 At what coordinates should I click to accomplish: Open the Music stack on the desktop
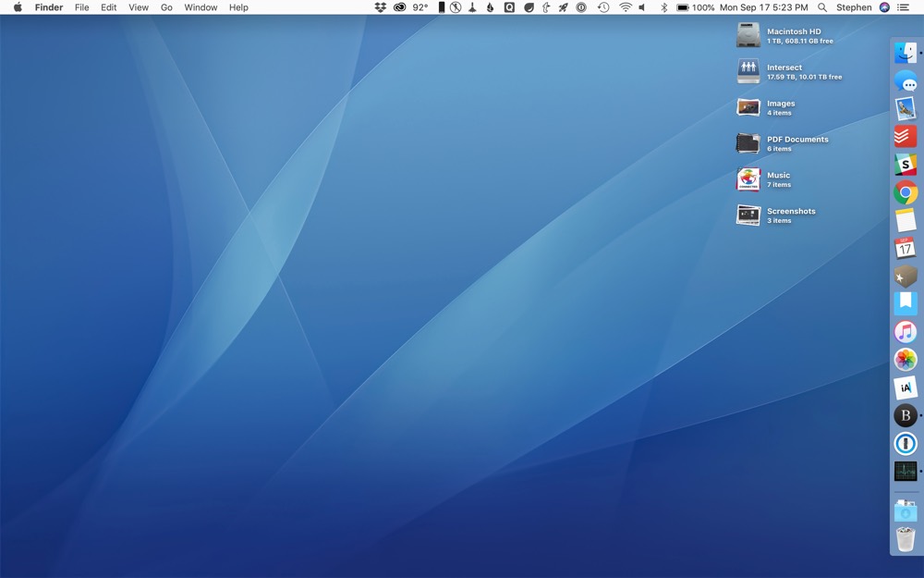pyautogui.click(x=748, y=179)
